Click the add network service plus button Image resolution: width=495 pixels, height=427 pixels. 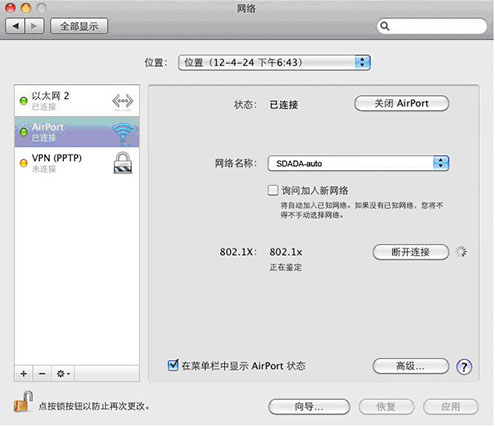coord(24,374)
